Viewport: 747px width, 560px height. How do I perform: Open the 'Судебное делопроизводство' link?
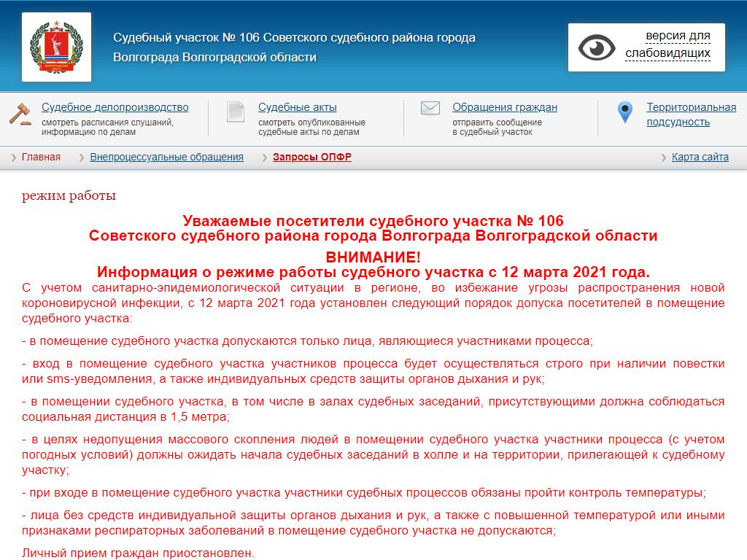[115, 107]
